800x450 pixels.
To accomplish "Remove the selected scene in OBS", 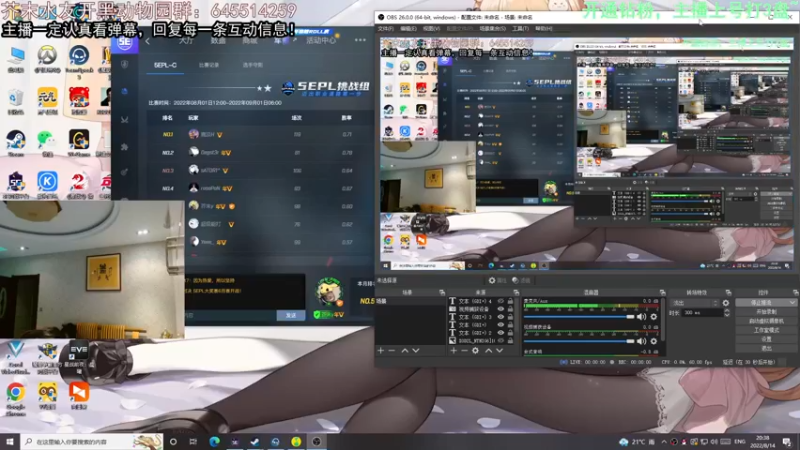I will point(392,351).
